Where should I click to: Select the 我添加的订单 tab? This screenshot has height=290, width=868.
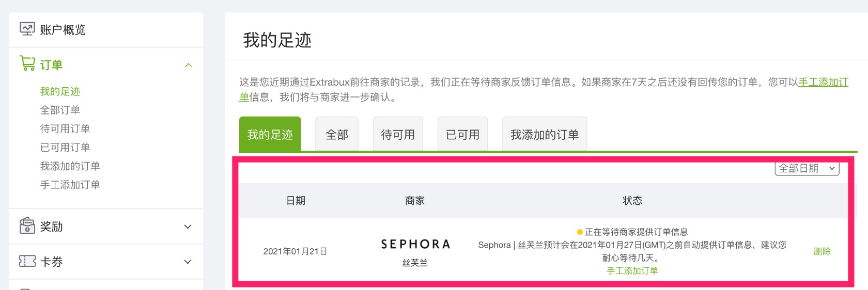(545, 135)
